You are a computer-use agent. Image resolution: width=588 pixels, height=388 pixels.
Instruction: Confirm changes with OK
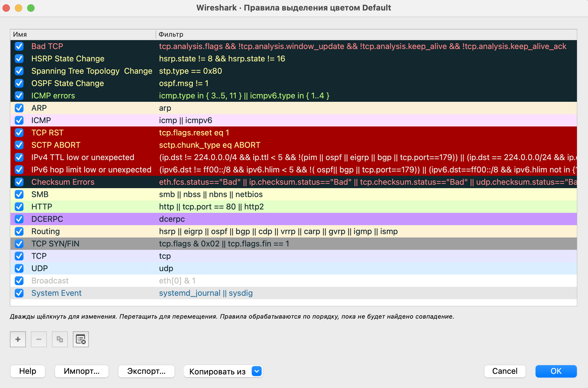(556, 371)
